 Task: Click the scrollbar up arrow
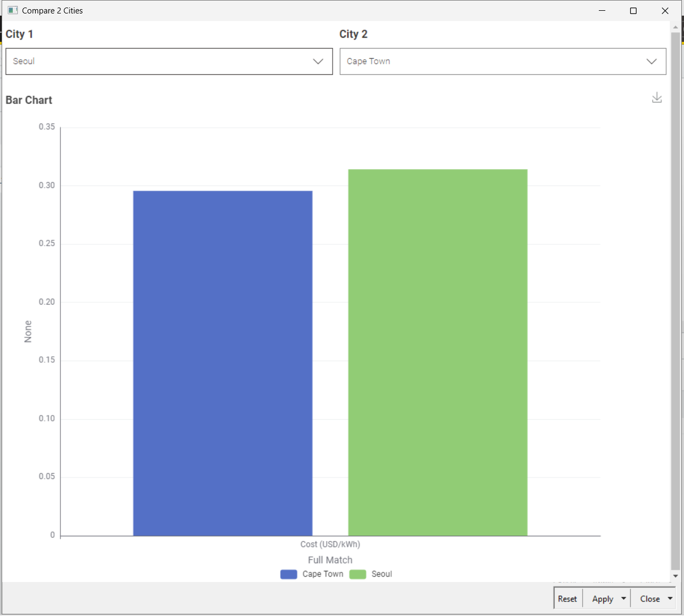click(x=675, y=27)
